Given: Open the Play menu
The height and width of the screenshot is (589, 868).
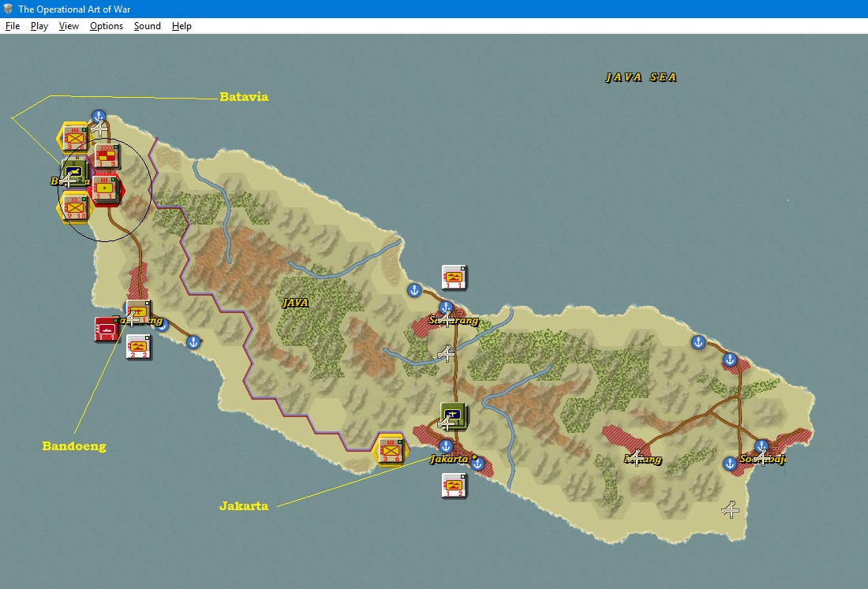Looking at the screenshot, I should pyautogui.click(x=39, y=26).
